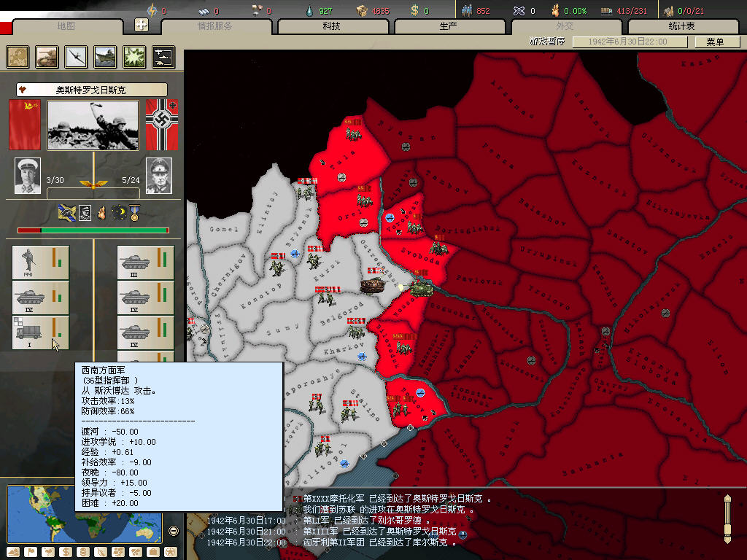Select the Soviet 1941 infantry unit card
Image resolution: width=747 pixels, height=560 pixels.
[x=41, y=262]
